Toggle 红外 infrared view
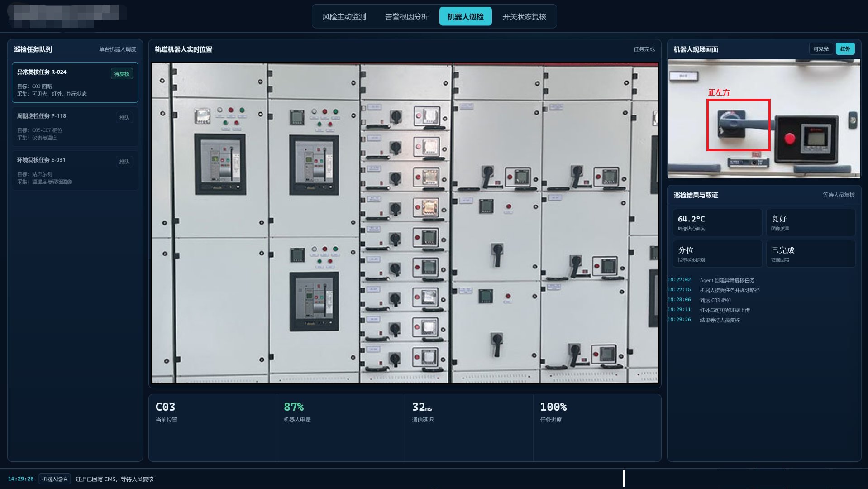 [x=845, y=49]
